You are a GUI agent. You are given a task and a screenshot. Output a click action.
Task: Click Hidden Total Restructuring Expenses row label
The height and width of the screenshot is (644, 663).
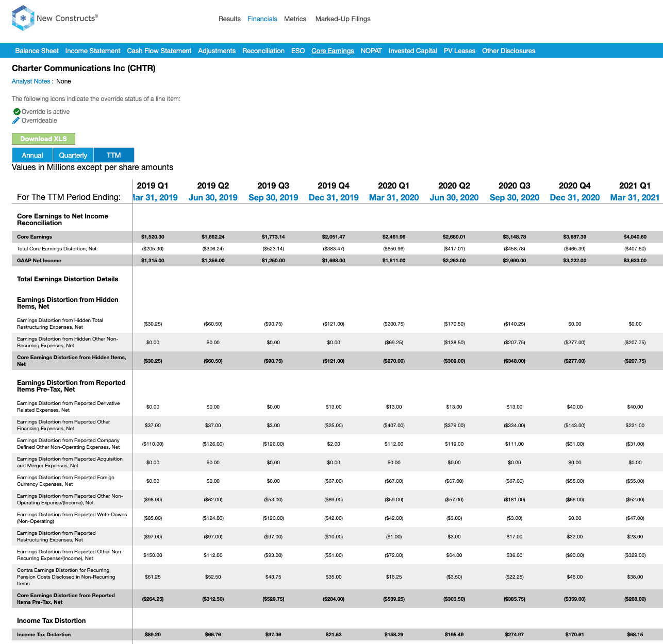pyautogui.click(x=60, y=324)
